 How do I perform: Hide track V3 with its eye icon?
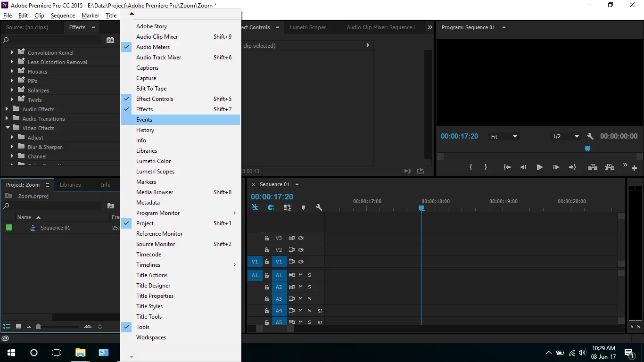coord(301,238)
